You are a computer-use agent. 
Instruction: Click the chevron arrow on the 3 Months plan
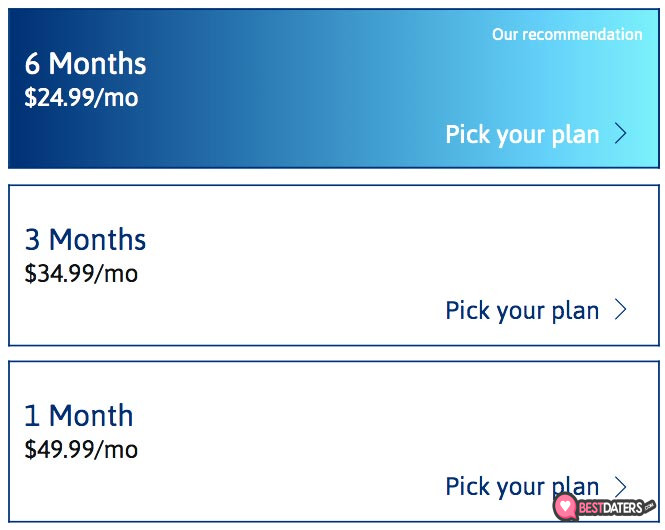coord(621,310)
